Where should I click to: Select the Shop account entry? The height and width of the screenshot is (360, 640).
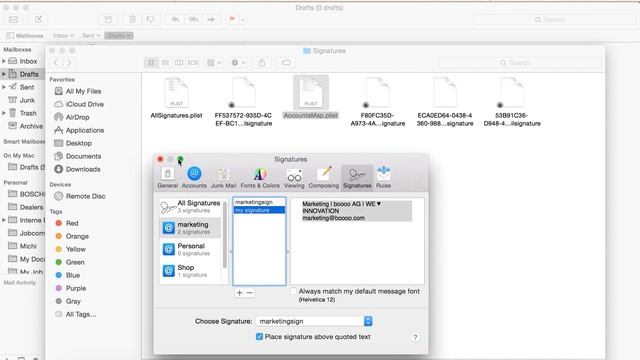(x=191, y=271)
